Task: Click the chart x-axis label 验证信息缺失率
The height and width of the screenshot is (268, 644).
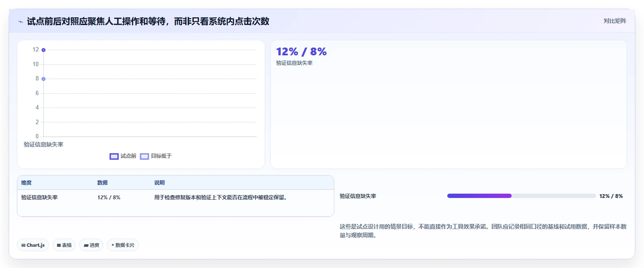Action: [x=43, y=144]
